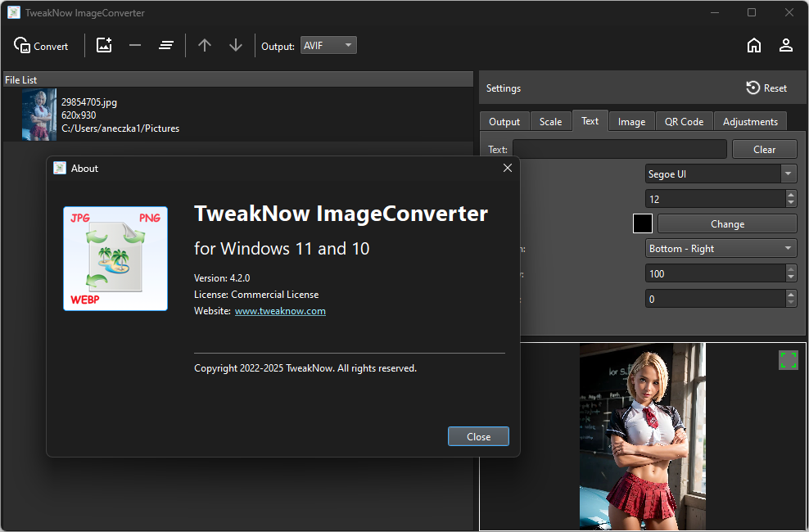Open the www.tweaknow.com link
Screen dimensions: 809x532
tap(280, 311)
